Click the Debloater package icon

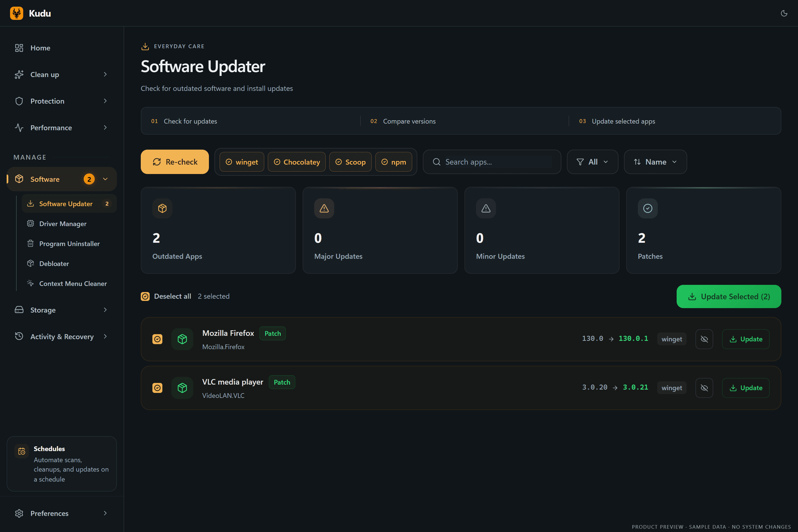pos(30,263)
